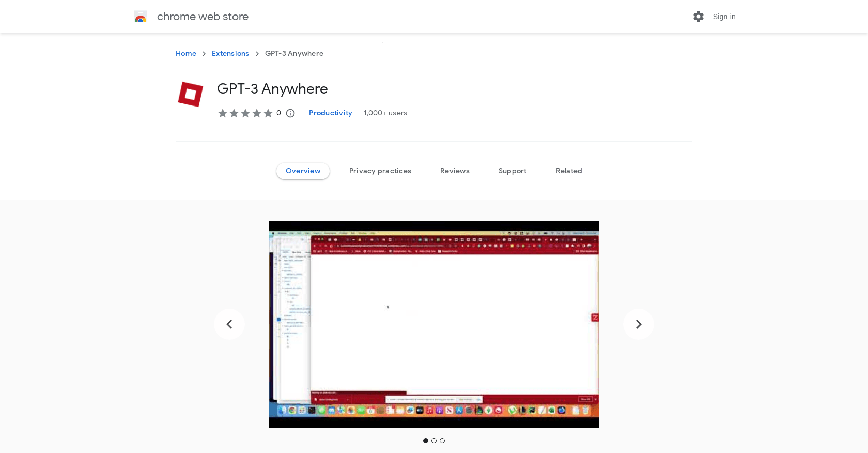
Task: Switch to the Privacy practices tab
Action: click(380, 171)
